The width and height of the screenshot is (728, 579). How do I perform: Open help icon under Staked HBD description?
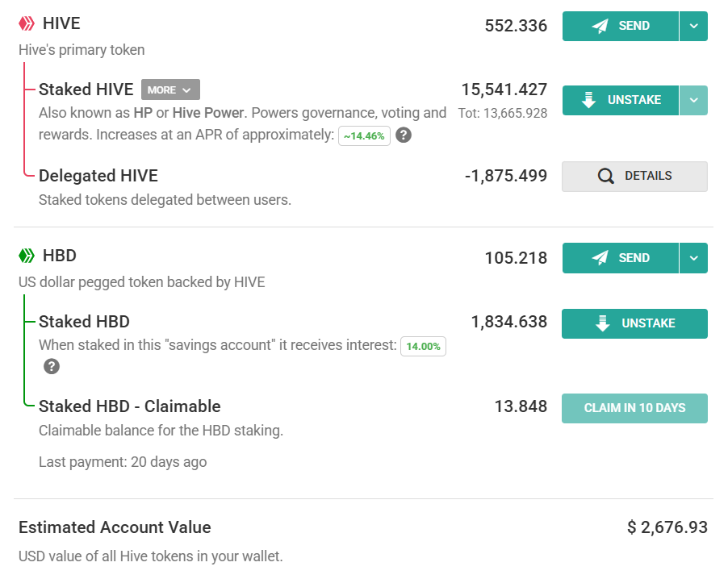(x=52, y=367)
